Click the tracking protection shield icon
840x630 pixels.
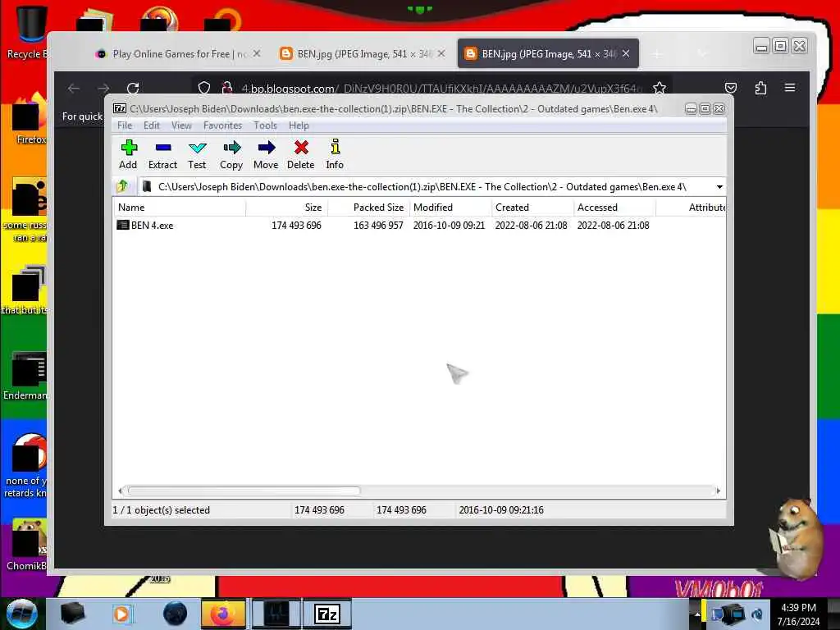(x=204, y=88)
